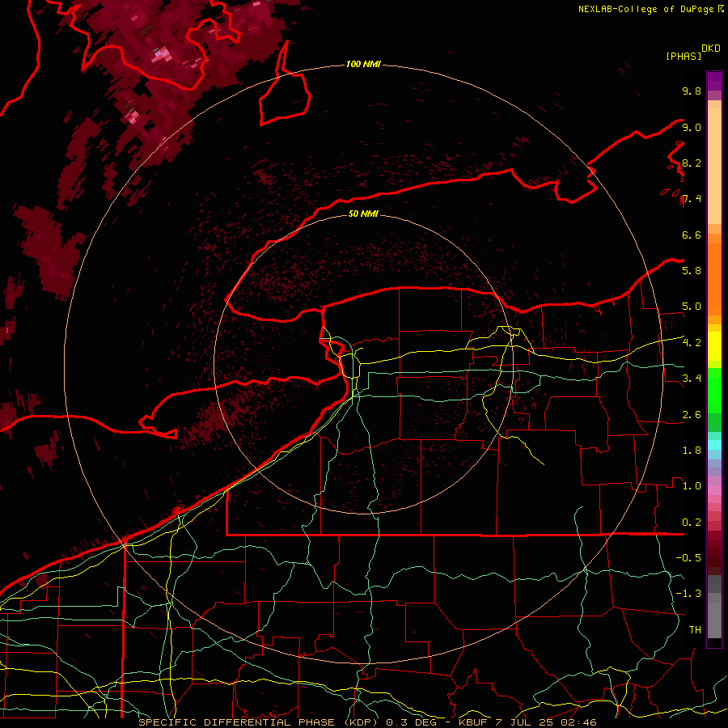Click the 8.2 value on the color scale
The width and height of the screenshot is (728, 728).
pos(692,163)
